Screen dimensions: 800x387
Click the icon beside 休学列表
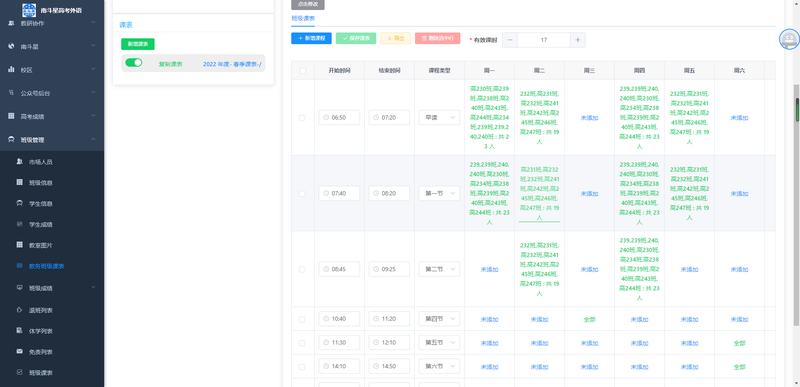point(19,331)
